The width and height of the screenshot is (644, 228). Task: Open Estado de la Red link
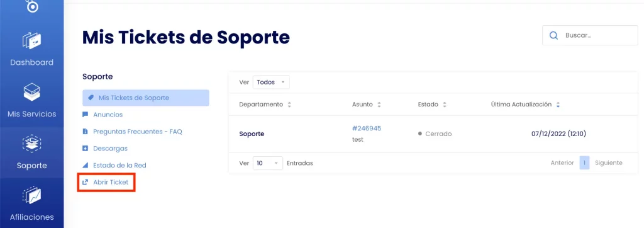point(119,165)
